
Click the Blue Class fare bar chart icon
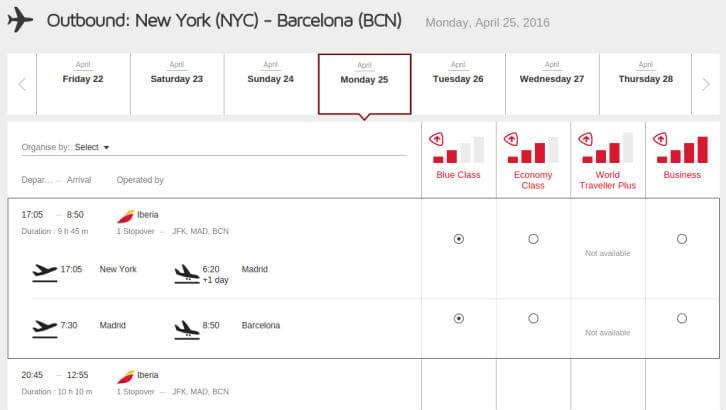pos(457,149)
